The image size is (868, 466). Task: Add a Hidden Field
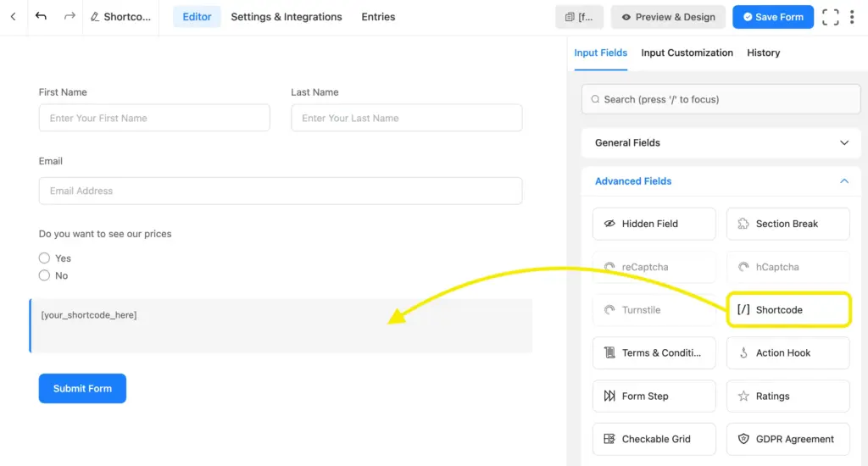(x=654, y=224)
